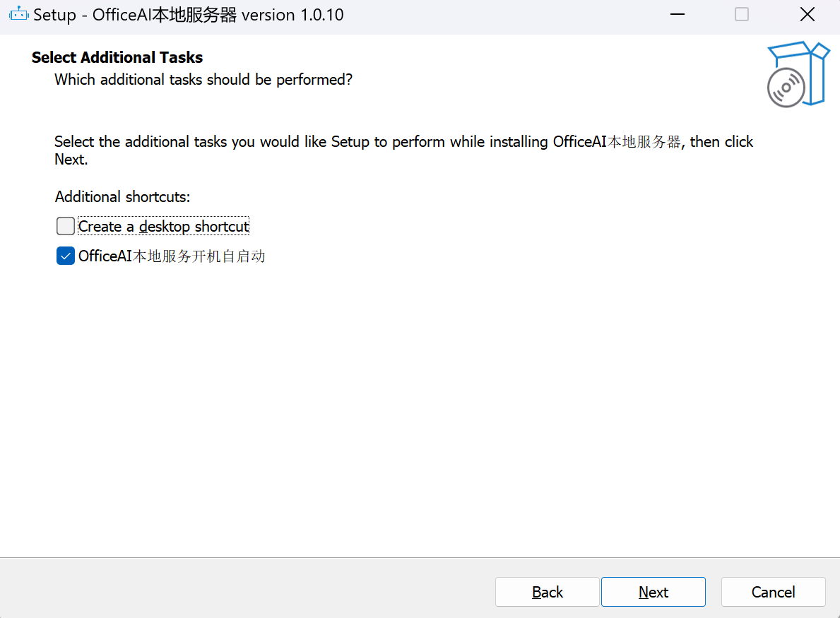Uncheck the OfficeAI本地服务开机自启动 checkbox
Screen dimensions: 840x618
pos(66,256)
